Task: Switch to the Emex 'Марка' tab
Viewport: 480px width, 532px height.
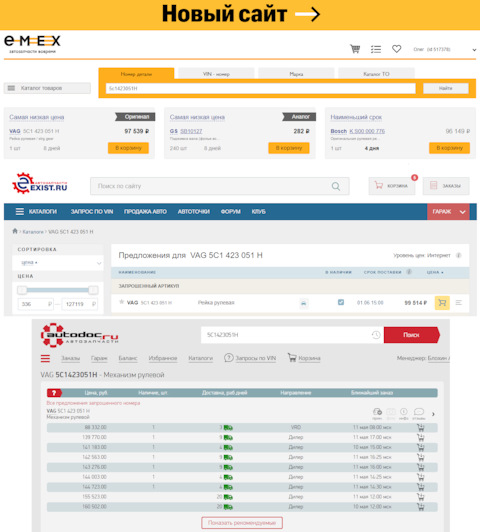Action: pyautogui.click(x=296, y=74)
